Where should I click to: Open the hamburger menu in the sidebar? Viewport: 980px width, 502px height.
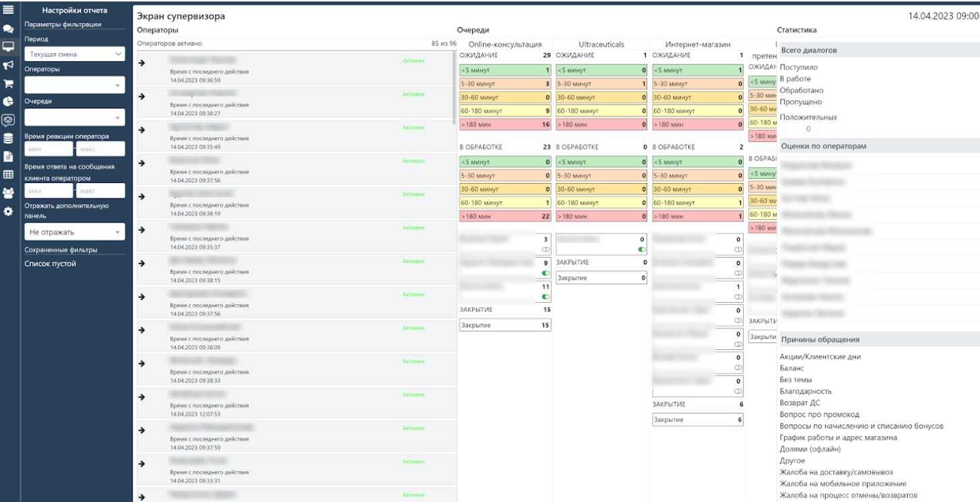click(x=9, y=10)
